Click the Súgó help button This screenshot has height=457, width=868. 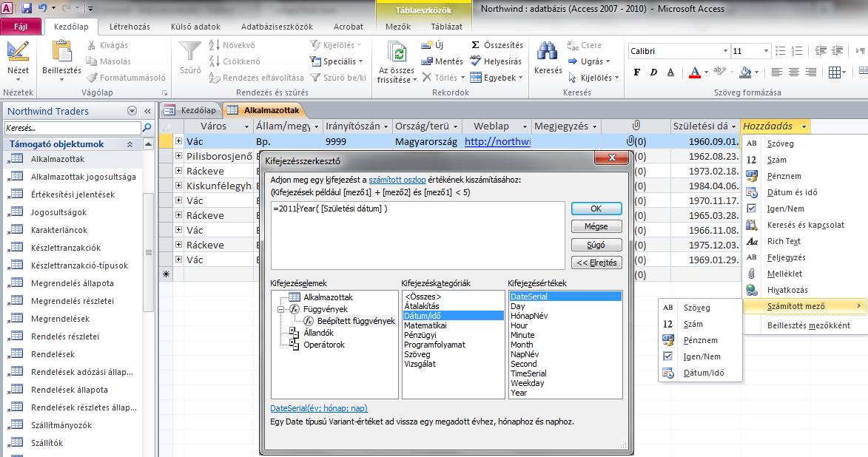(x=596, y=245)
